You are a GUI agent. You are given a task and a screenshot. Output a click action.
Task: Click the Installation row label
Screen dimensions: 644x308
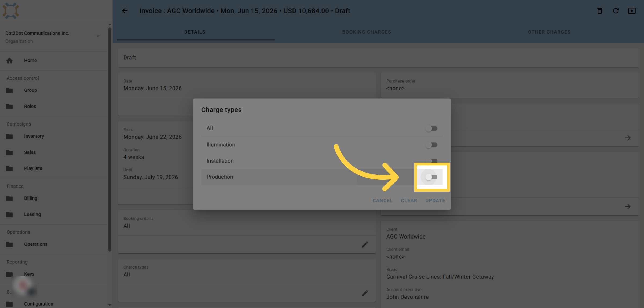(x=220, y=161)
